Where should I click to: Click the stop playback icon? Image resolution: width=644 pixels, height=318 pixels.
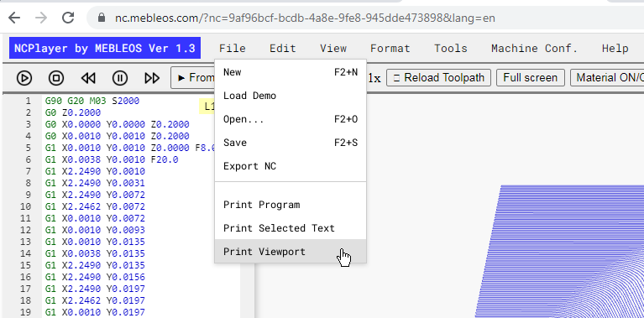tap(56, 78)
